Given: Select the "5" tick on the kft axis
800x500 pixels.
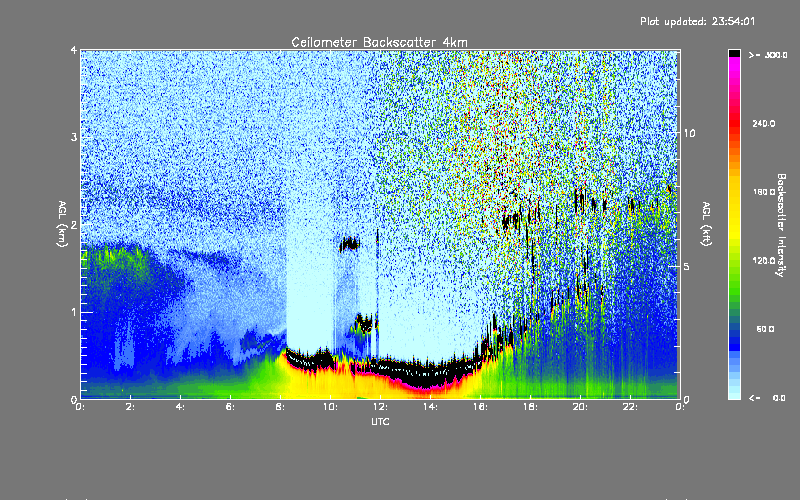Looking at the screenshot, I should coord(686,266).
